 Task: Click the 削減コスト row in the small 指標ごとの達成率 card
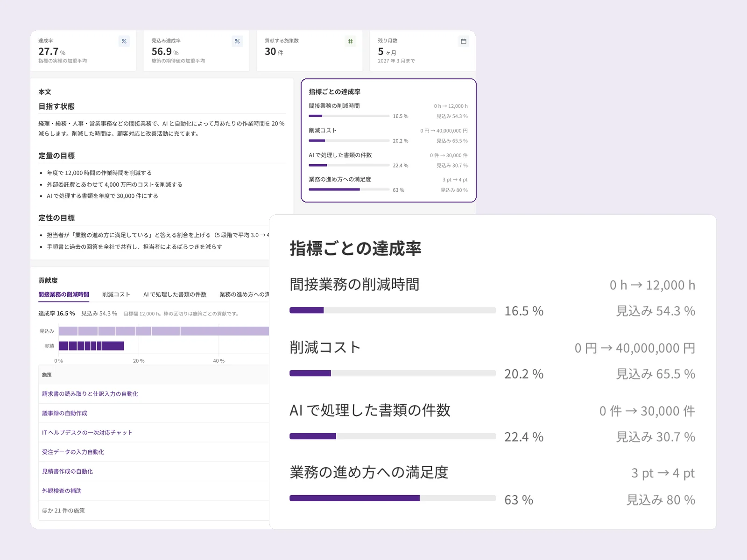(388, 135)
